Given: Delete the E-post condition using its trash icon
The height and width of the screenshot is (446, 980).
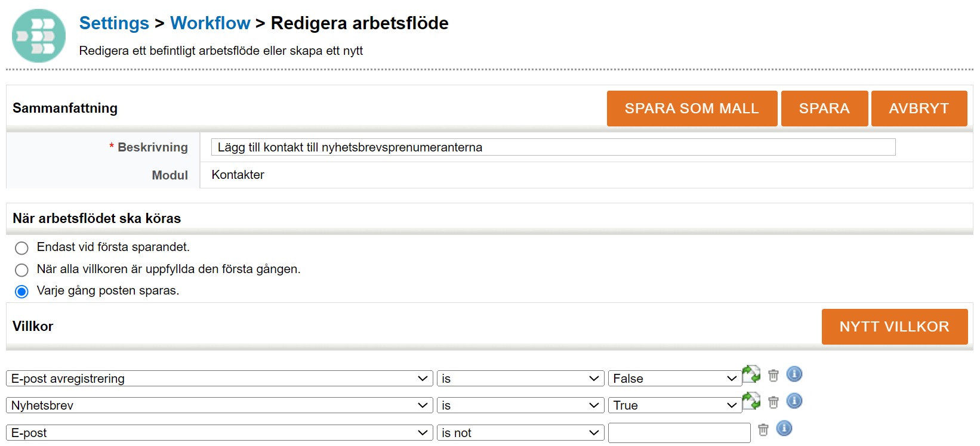Looking at the screenshot, I should (x=763, y=429).
